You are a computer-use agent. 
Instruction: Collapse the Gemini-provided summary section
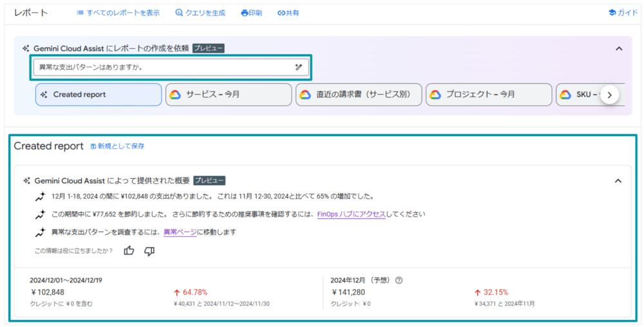618,181
